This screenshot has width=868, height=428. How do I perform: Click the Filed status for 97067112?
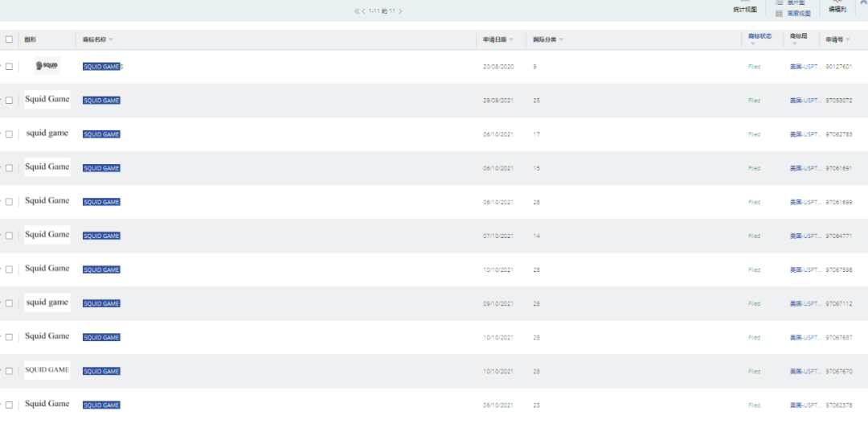(x=754, y=303)
